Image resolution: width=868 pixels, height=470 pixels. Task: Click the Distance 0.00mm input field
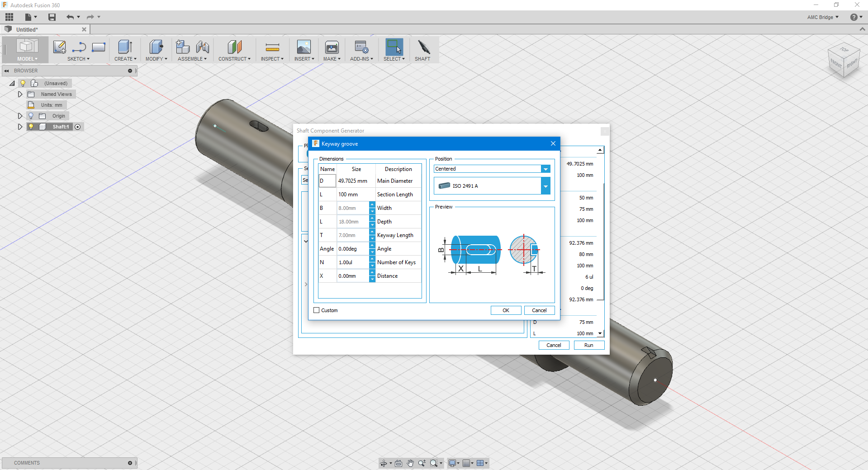353,276
